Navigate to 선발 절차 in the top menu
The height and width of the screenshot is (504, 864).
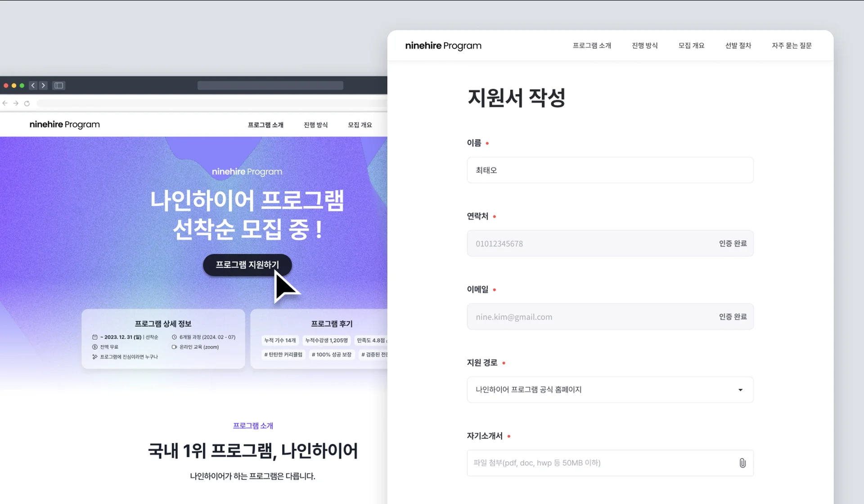click(x=738, y=45)
